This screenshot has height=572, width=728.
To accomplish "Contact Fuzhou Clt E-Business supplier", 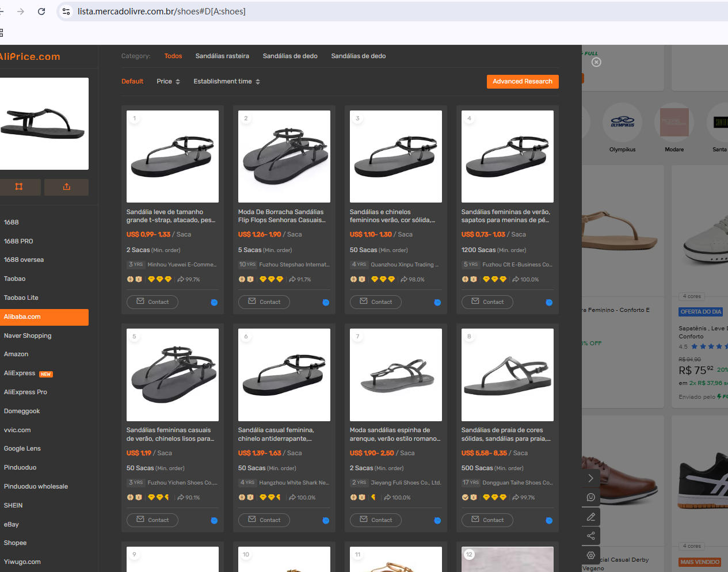I will (487, 302).
